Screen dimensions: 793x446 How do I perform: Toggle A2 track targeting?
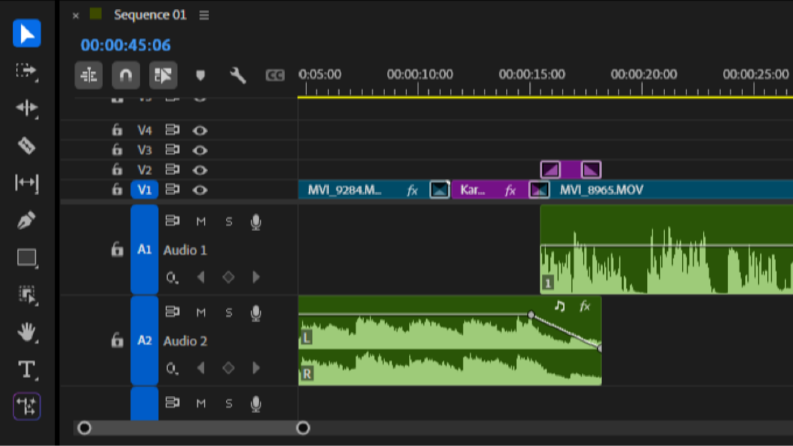pos(145,340)
